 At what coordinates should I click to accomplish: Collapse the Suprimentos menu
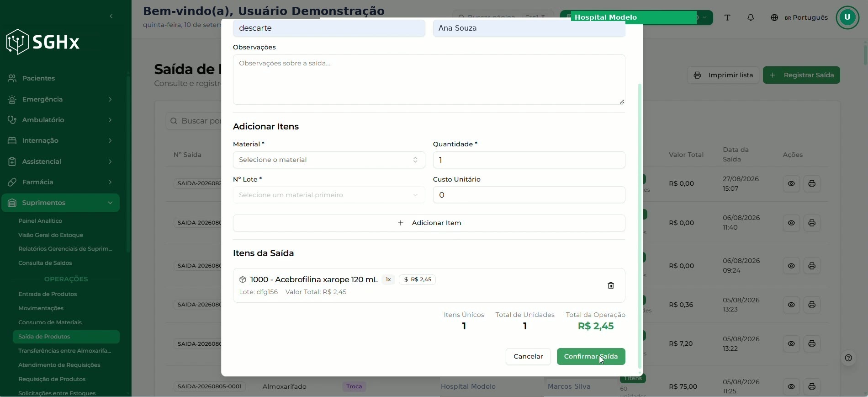(x=60, y=203)
